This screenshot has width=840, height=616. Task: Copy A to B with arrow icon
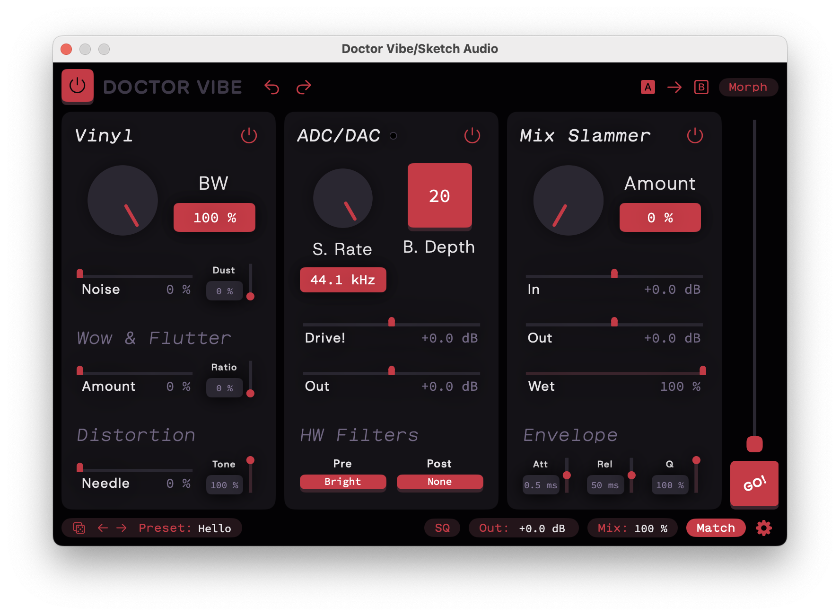point(674,87)
